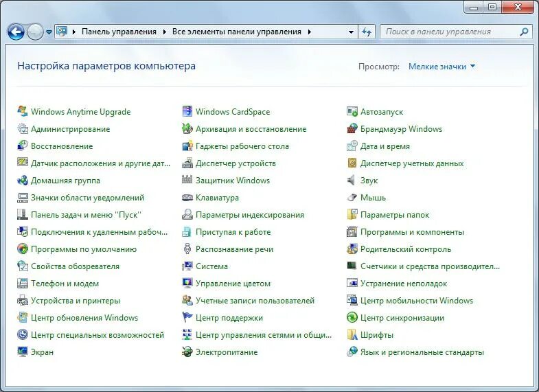Open Язык и региональные стандарты link
Screen dimensions: 539x392
point(422,352)
